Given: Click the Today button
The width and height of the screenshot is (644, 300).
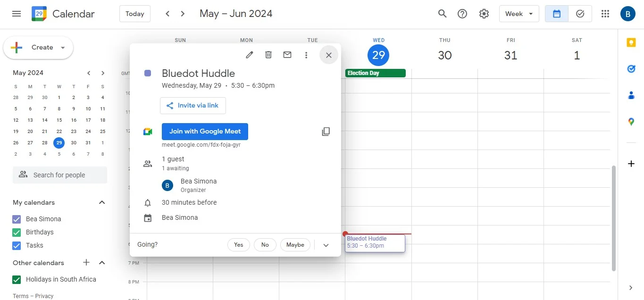Looking at the screenshot, I should point(135,14).
